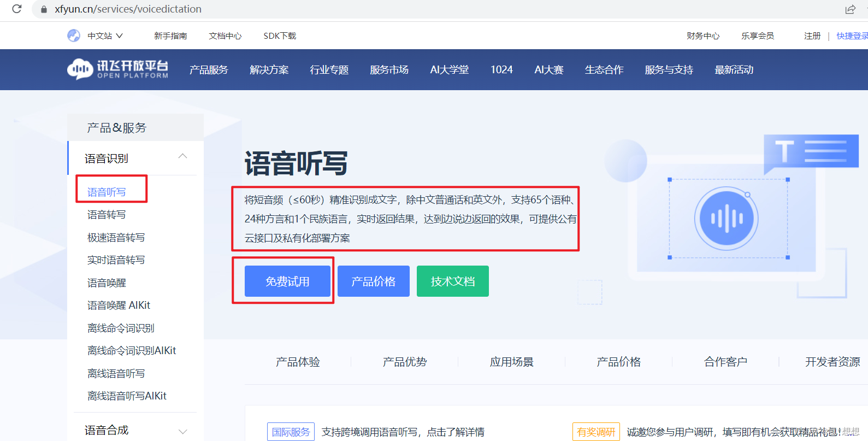Click the 免费试用 button
The image size is (868, 441).
coord(287,281)
